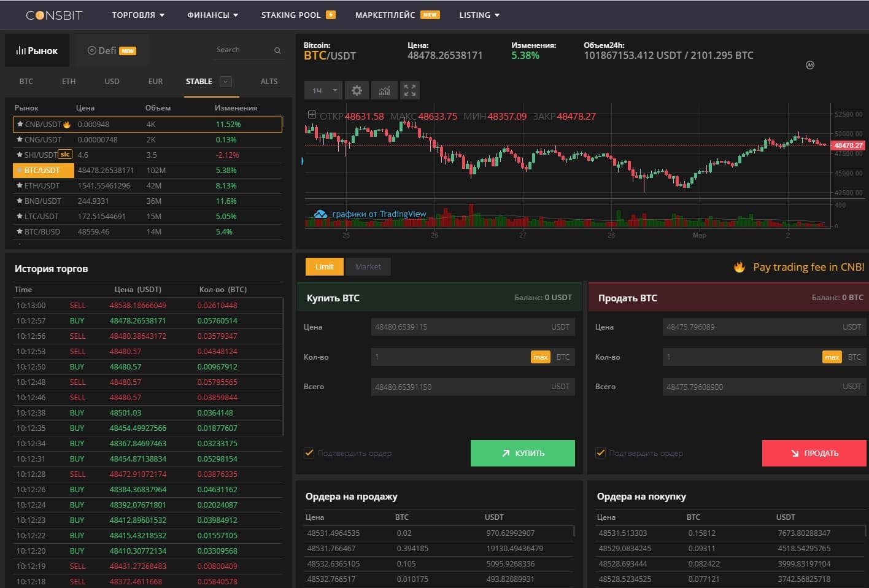Open графики от TradingView link
Image resolution: width=869 pixels, height=588 pixels.
[379, 214]
